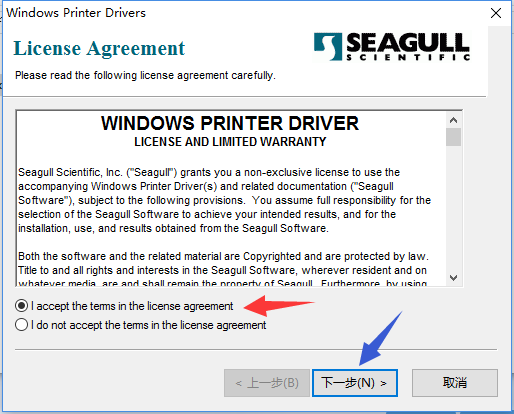Close the Windows Printer Drivers dialog
This screenshot has height=414, width=514.
coord(496,13)
